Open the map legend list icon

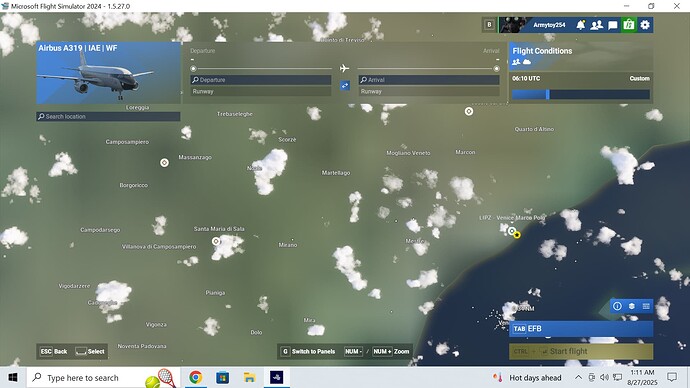646,306
